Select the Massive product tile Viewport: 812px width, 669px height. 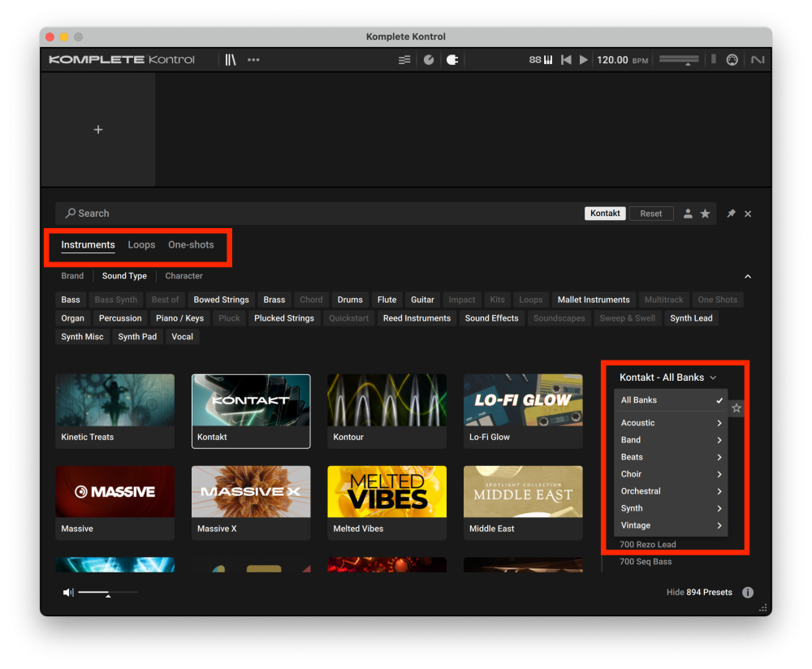115,503
